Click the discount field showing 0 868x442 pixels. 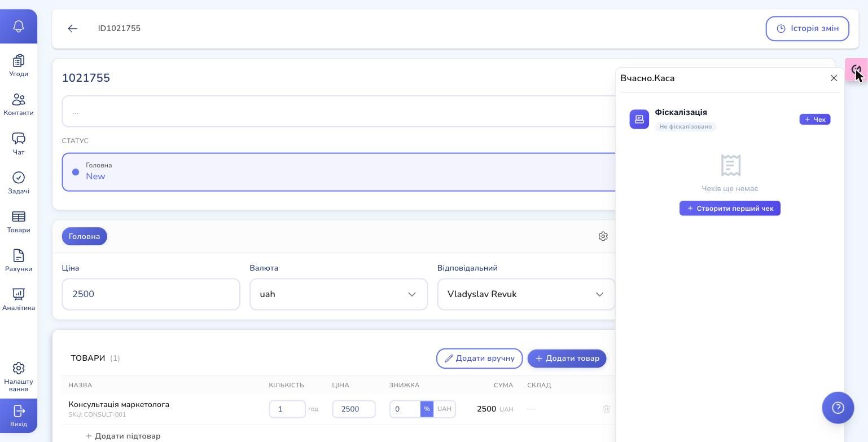pos(405,409)
